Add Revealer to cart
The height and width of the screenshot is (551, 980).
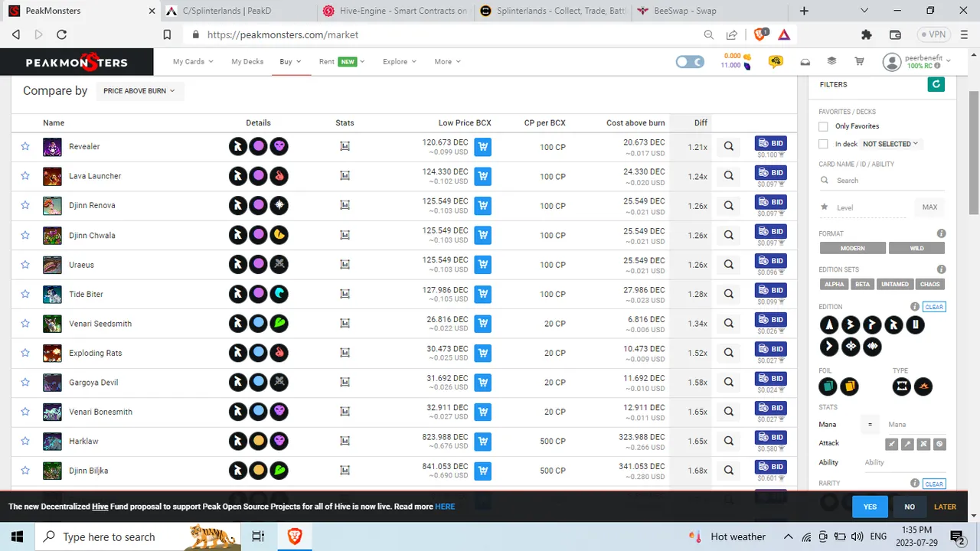(482, 147)
